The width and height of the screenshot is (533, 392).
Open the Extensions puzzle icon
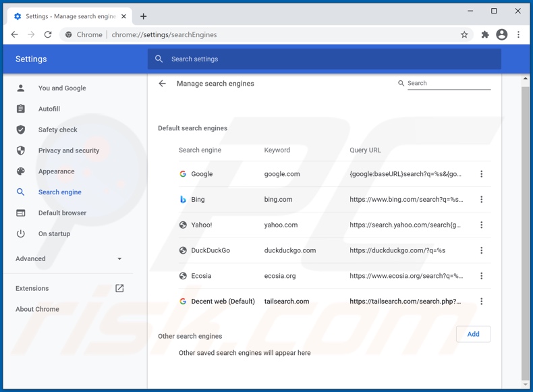(485, 34)
